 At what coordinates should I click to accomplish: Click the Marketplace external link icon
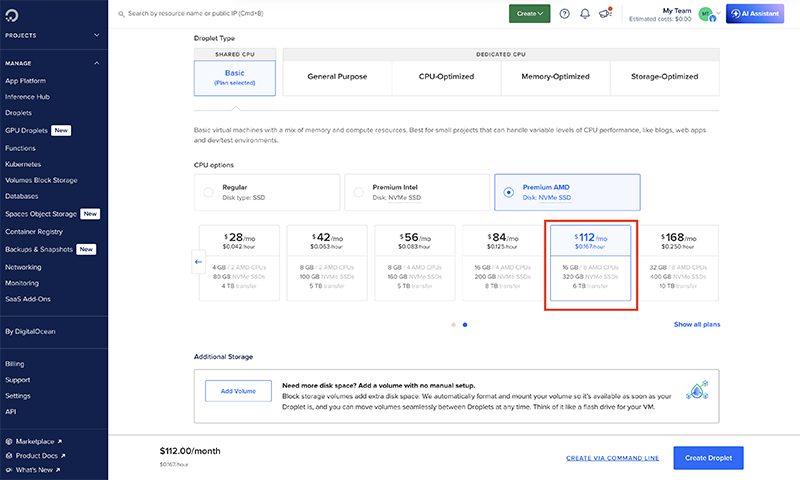[59, 441]
